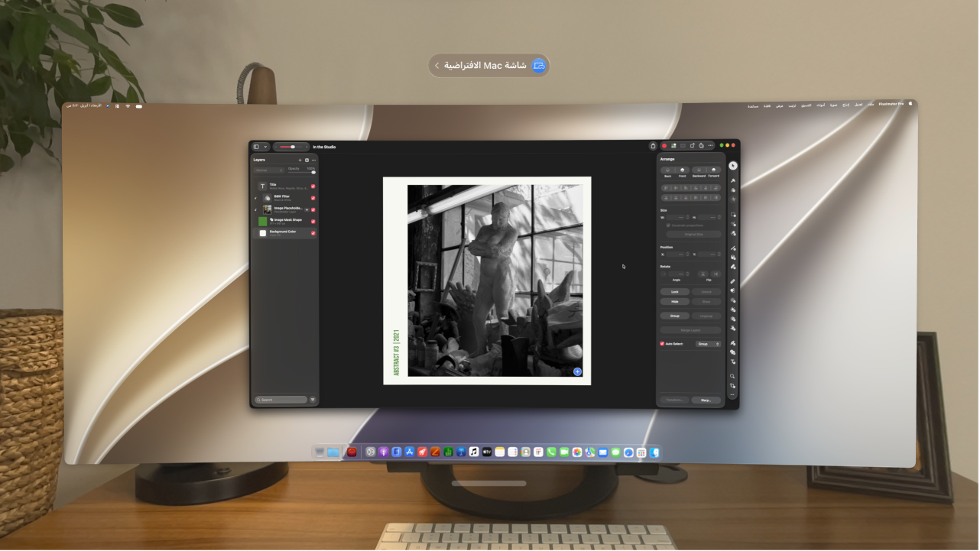Viewport: 980px width, 551px height.
Task: Click the Lock button
Action: tap(675, 292)
